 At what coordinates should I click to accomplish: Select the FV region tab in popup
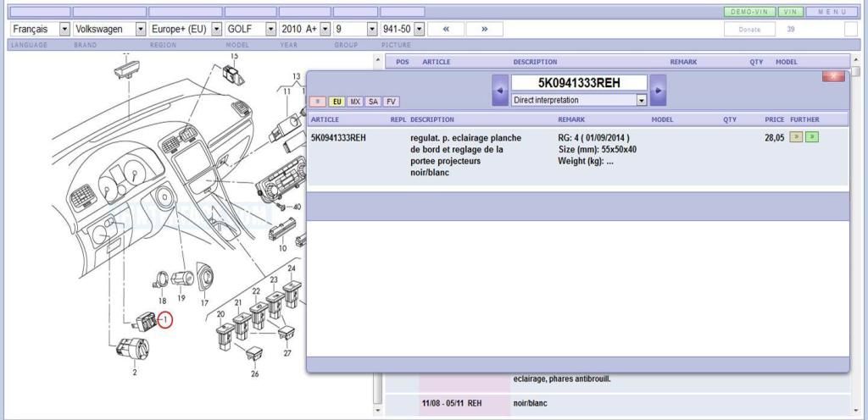point(392,102)
